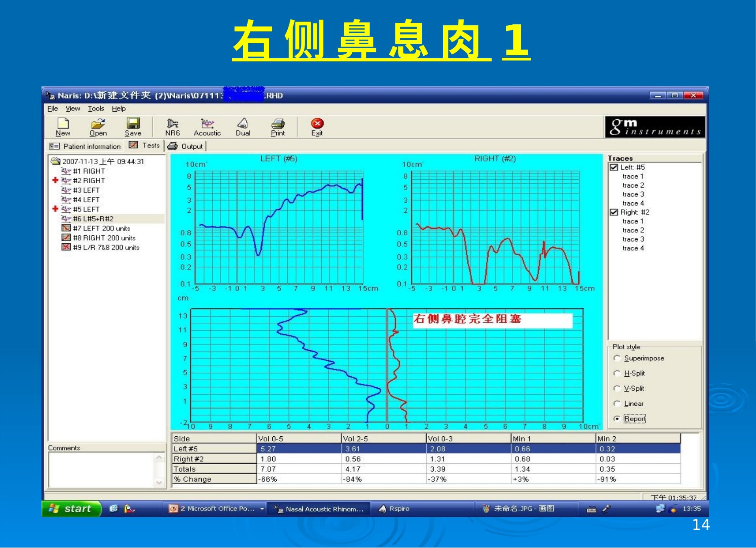Open the File menu
Image resolution: width=756 pixels, height=548 pixels.
53,109
